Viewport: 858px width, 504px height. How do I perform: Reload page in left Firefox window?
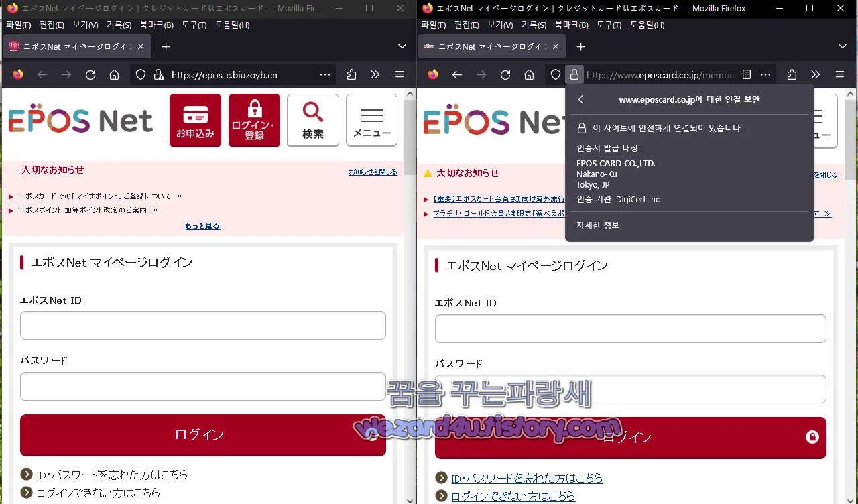pos(90,75)
